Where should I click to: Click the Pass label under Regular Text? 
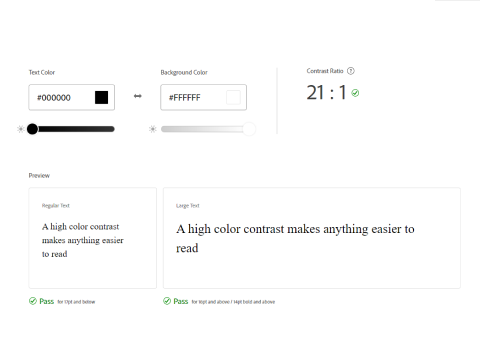coord(47,301)
